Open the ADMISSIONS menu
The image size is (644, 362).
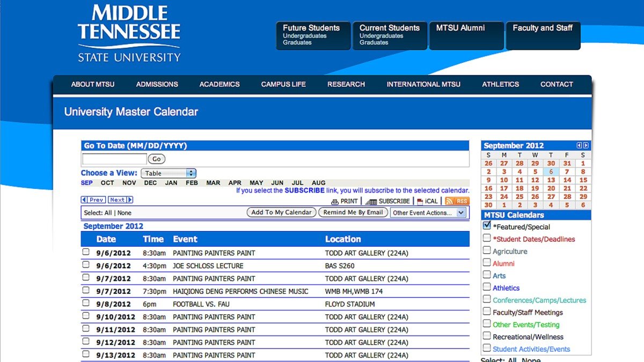tap(157, 84)
